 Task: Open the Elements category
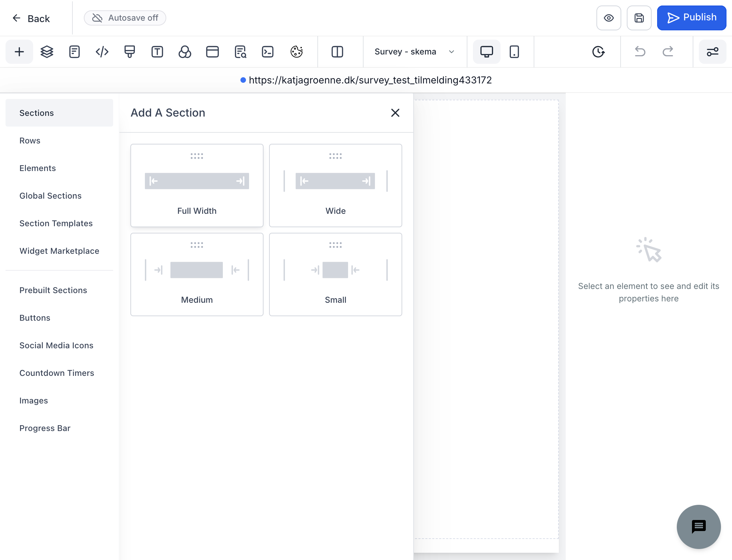coord(59,168)
